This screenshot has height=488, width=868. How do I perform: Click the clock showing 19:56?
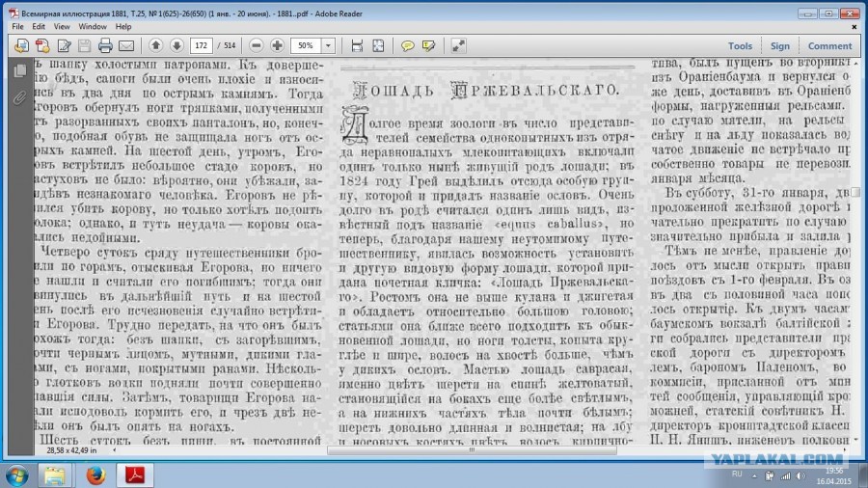pyautogui.click(x=833, y=471)
